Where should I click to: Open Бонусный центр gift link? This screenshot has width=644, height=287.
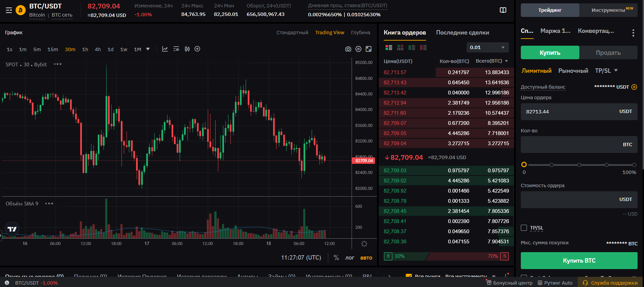[x=509, y=283]
